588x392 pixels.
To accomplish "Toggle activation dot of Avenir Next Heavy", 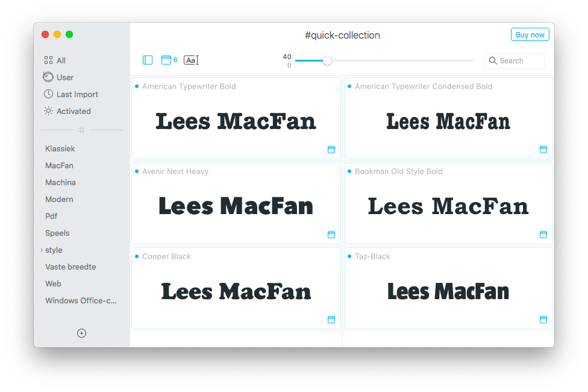I will pyautogui.click(x=137, y=171).
